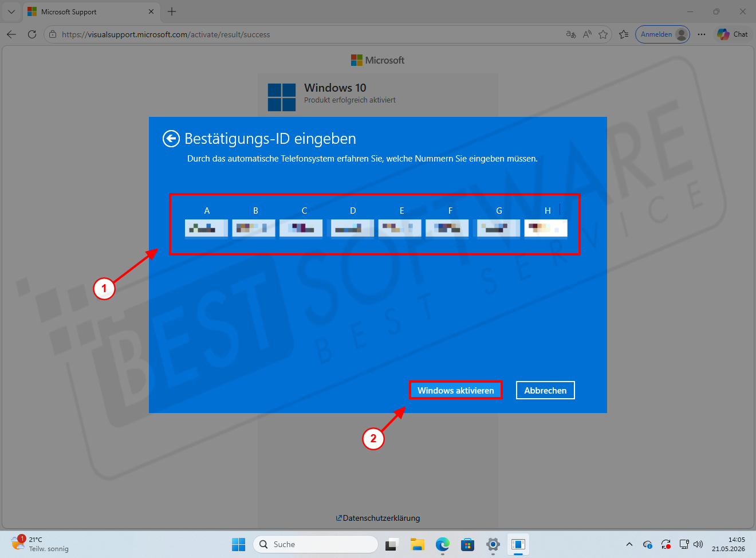Open network settings tray icon
This screenshot has height=558, width=756.
[x=684, y=544]
